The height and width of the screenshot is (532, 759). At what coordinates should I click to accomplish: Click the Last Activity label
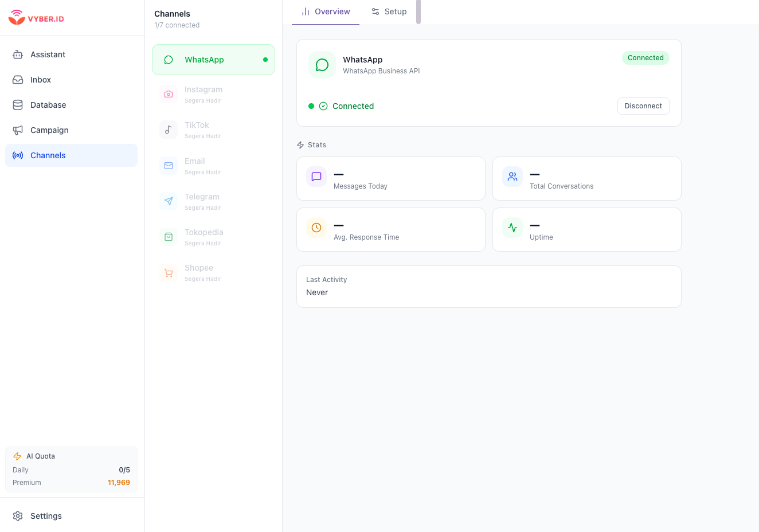[x=327, y=280]
